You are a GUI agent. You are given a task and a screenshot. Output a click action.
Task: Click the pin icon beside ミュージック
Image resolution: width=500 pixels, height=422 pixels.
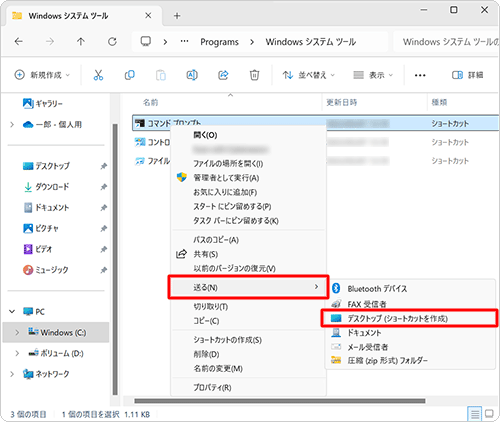coord(104,270)
